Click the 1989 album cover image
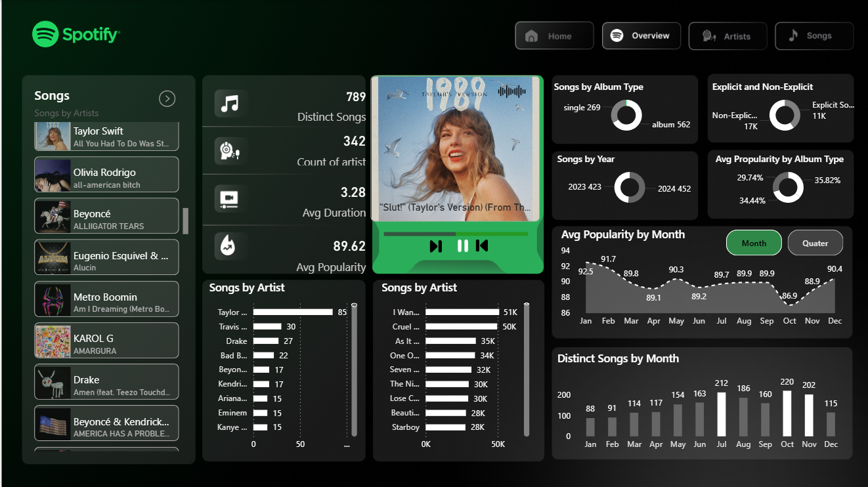868x487 pixels. 455,149
